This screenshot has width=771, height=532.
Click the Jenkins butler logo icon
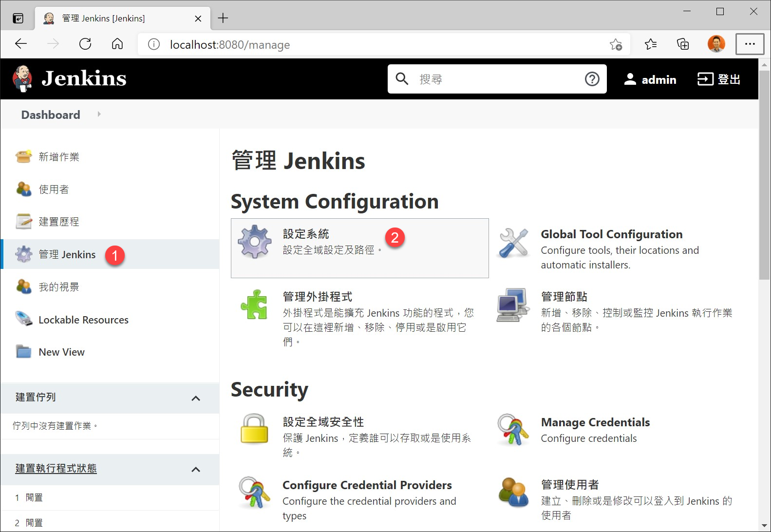click(22, 79)
